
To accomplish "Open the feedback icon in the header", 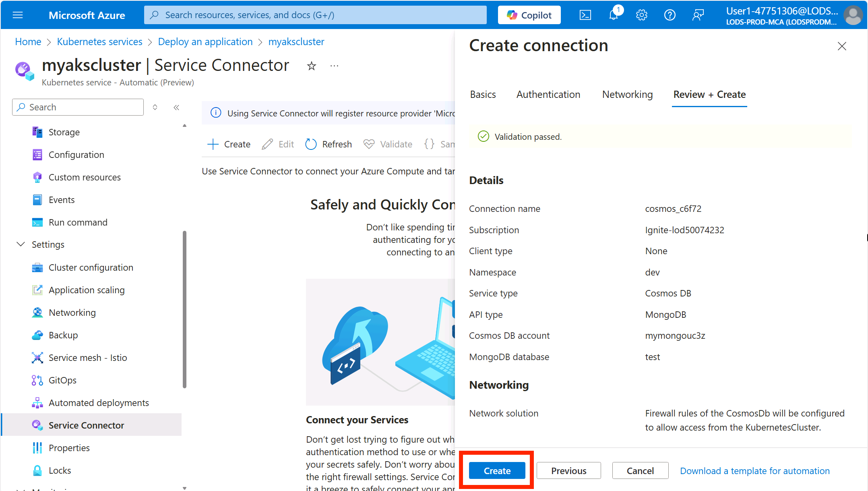I will pos(698,15).
